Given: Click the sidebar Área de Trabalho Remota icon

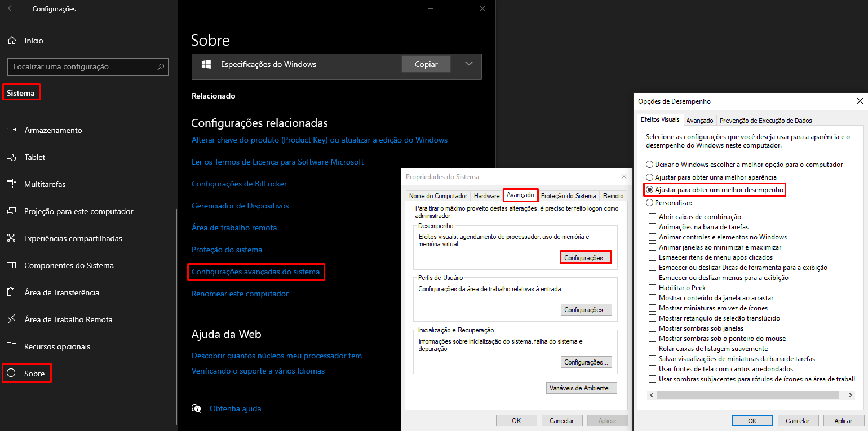Looking at the screenshot, I should pos(11,319).
